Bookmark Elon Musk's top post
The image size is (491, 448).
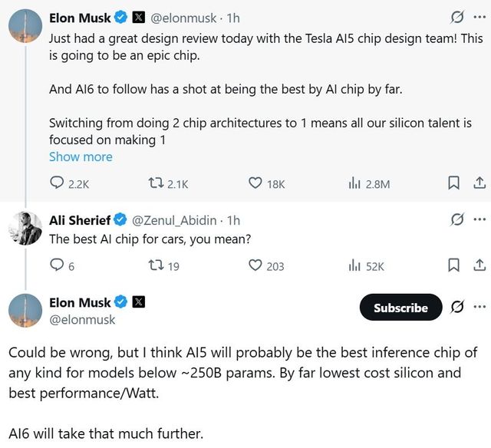pyautogui.click(x=453, y=183)
